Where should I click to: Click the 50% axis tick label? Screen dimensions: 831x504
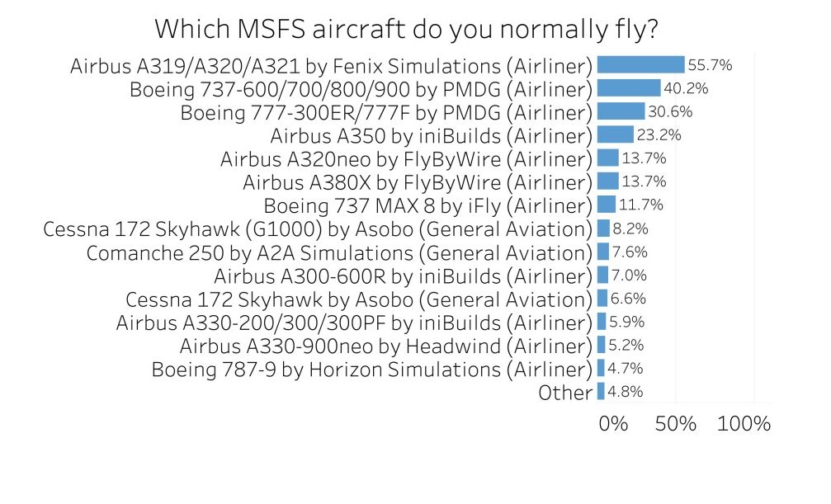point(676,424)
